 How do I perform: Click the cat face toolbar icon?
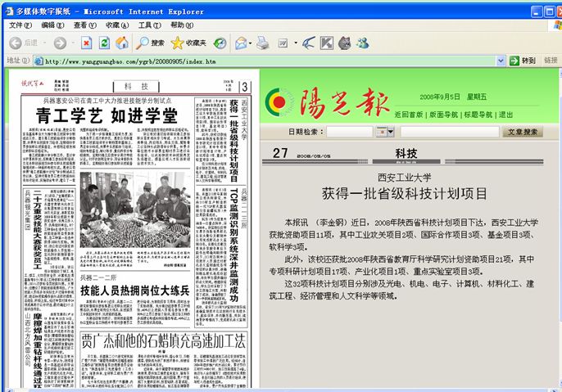344,43
